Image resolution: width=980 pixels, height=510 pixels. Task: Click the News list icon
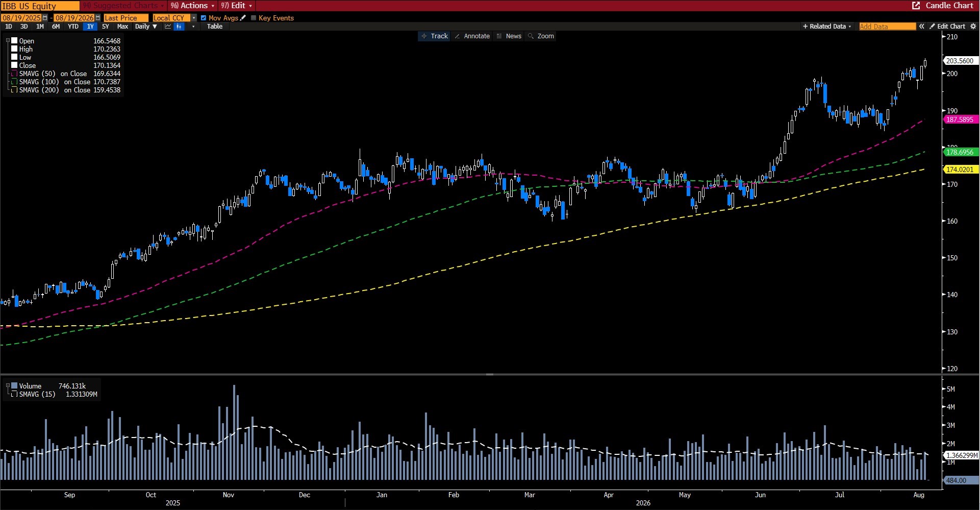pyautogui.click(x=499, y=36)
